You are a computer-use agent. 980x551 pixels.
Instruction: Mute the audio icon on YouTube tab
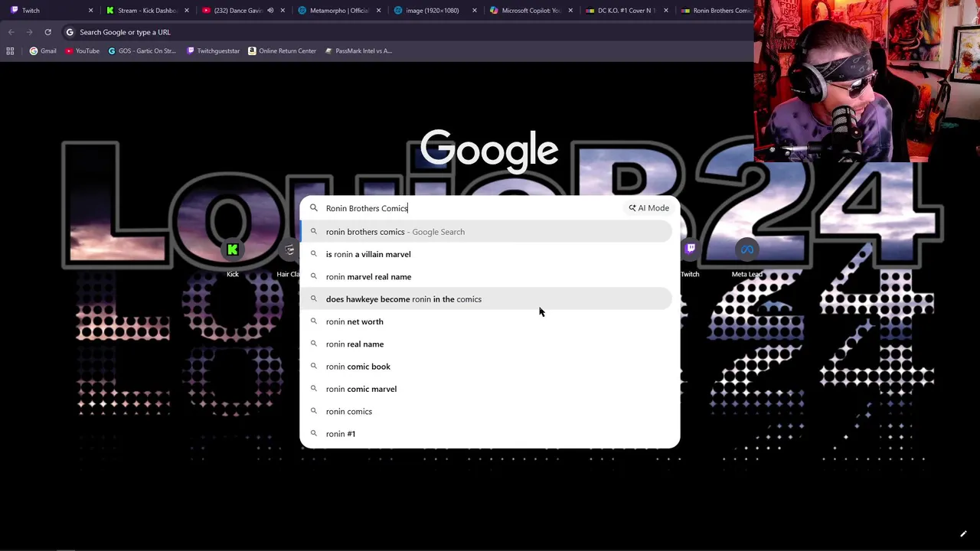click(x=270, y=11)
